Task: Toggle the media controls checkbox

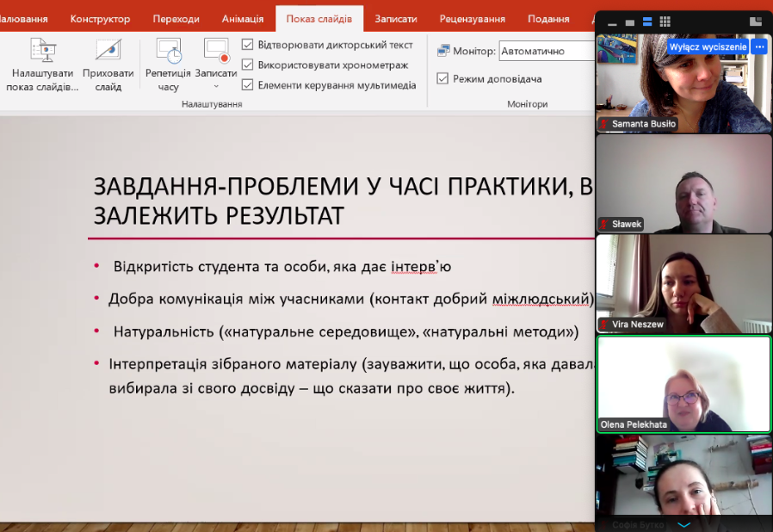Action: click(247, 85)
